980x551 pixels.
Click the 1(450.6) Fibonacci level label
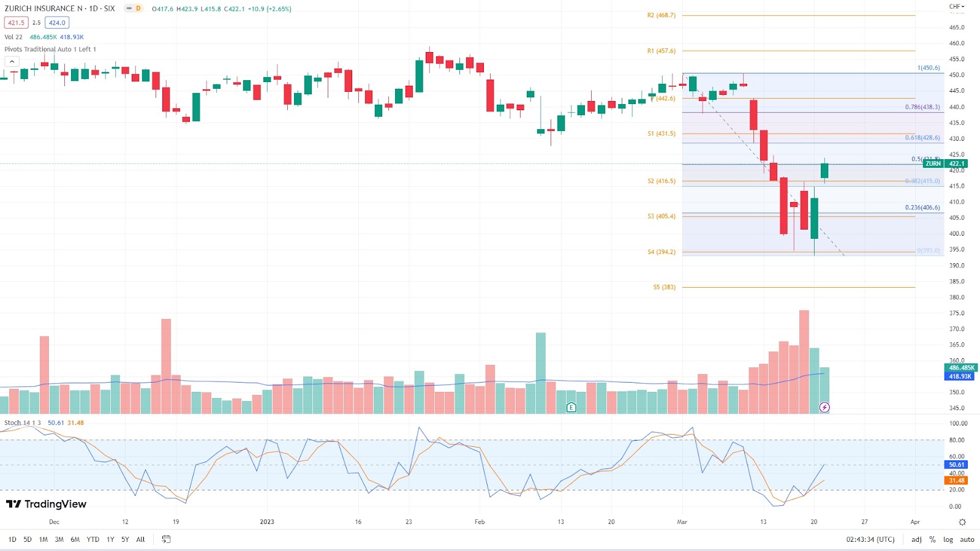tap(929, 68)
